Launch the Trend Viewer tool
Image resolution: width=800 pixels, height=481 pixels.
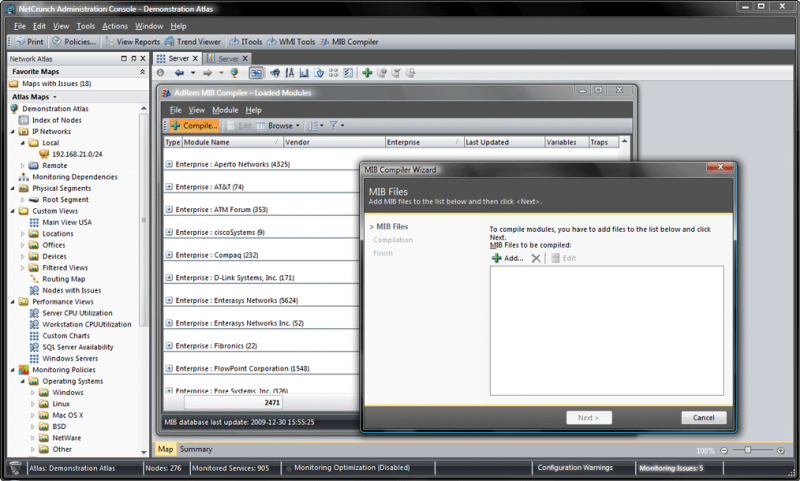(x=192, y=42)
